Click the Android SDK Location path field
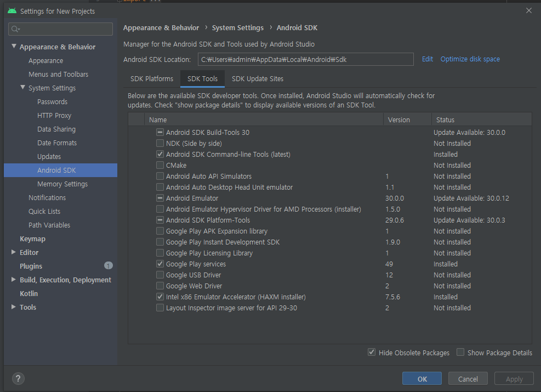The width and height of the screenshot is (541, 392). coord(306,59)
